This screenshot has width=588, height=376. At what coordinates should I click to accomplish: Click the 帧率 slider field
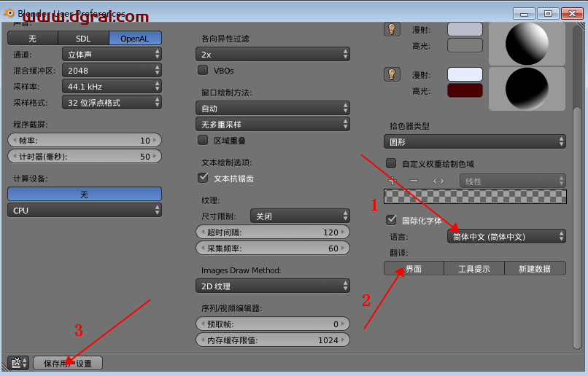pyautogui.click(x=84, y=141)
